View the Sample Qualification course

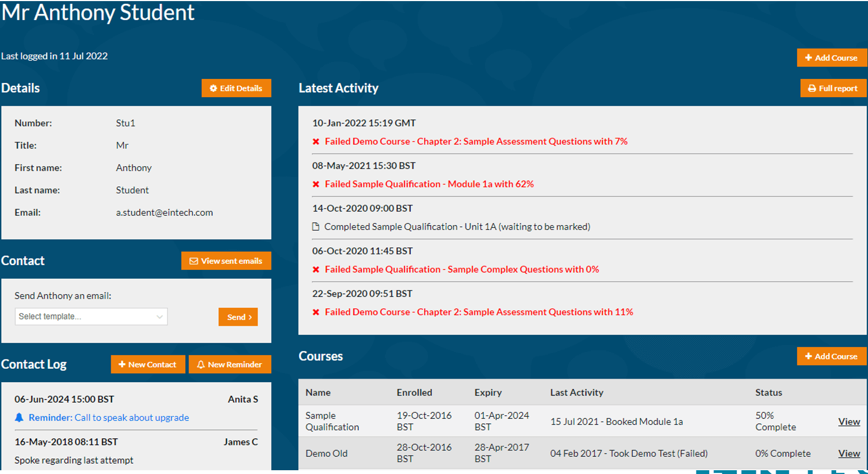pyautogui.click(x=849, y=422)
